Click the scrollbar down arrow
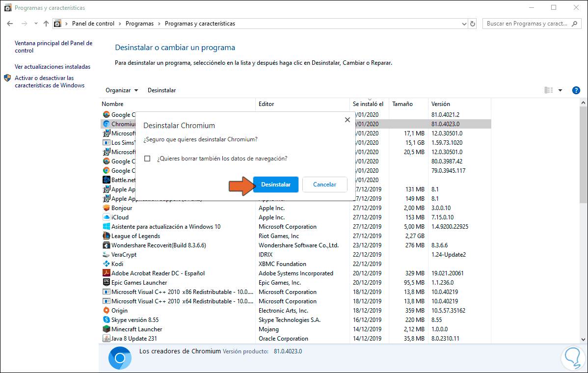The width and height of the screenshot is (588, 373). (583, 340)
